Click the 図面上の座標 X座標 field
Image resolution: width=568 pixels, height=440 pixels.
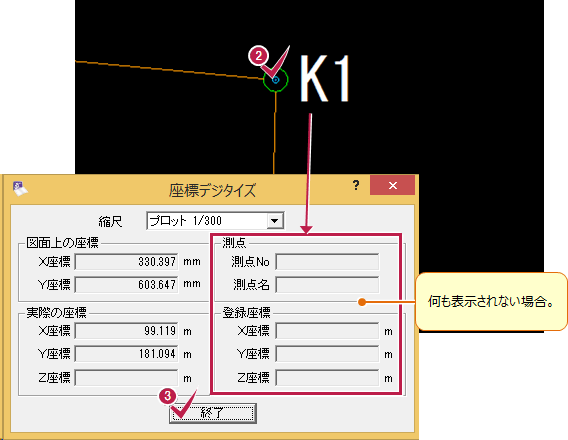(x=126, y=261)
